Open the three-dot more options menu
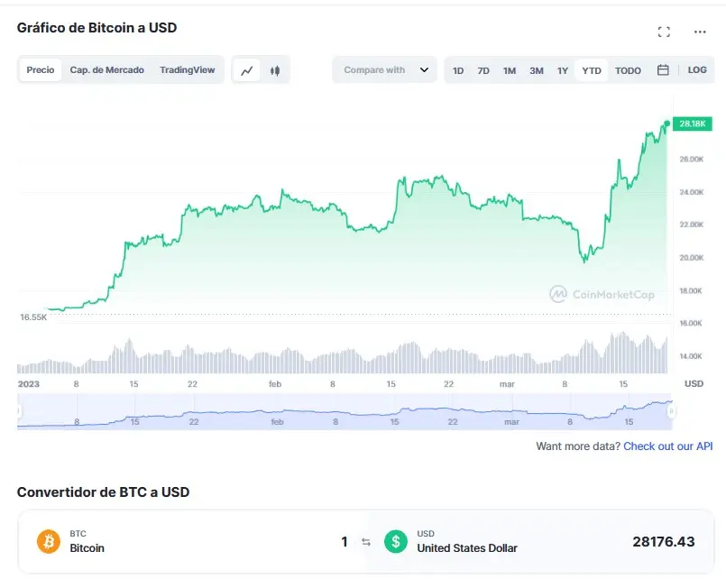726x588 pixels. pyautogui.click(x=700, y=32)
